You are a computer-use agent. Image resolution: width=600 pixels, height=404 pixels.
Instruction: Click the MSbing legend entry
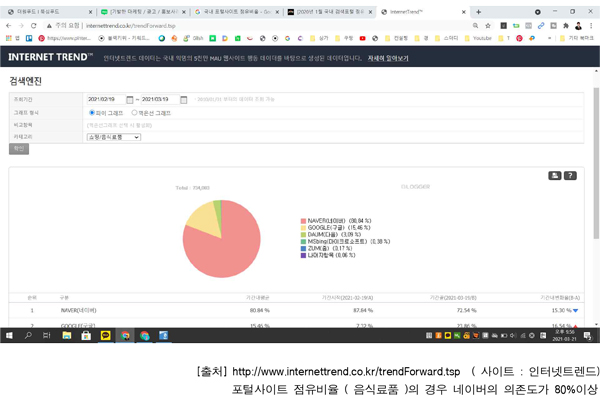tap(346, 242)
